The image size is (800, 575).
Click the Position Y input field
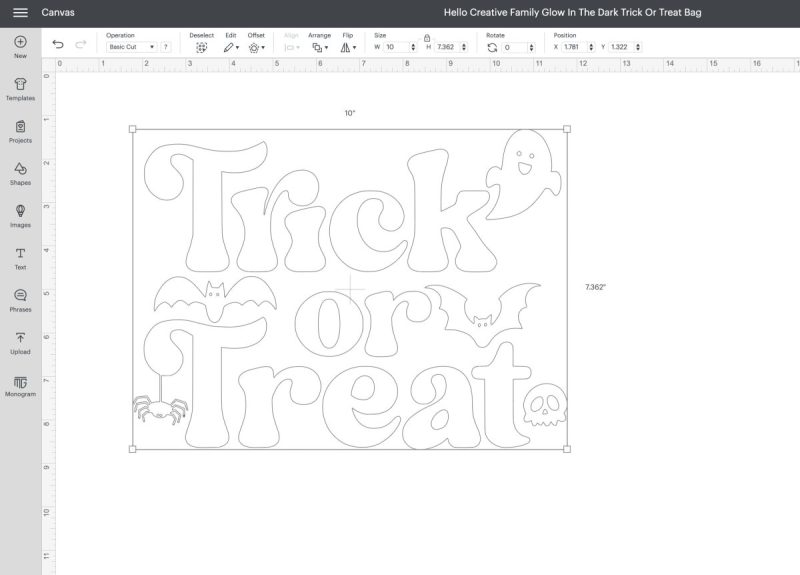621,47
